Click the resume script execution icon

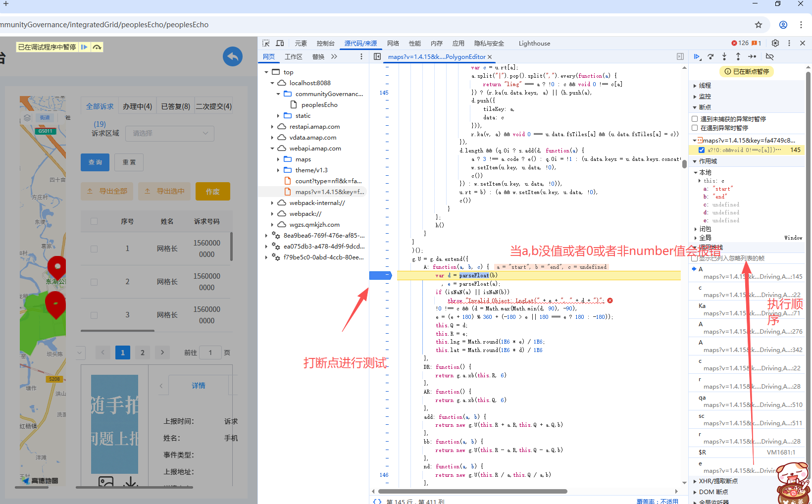(x=697, y=57)
